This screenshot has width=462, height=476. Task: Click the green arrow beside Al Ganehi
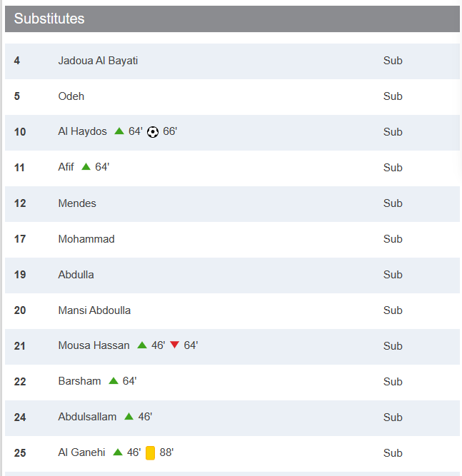pos(118,452)
